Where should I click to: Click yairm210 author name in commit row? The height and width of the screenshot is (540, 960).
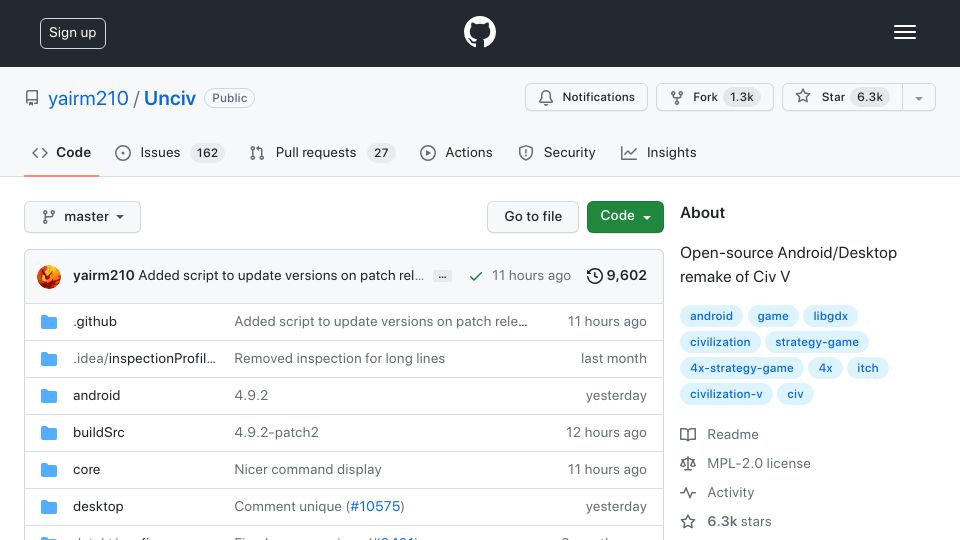103,276
